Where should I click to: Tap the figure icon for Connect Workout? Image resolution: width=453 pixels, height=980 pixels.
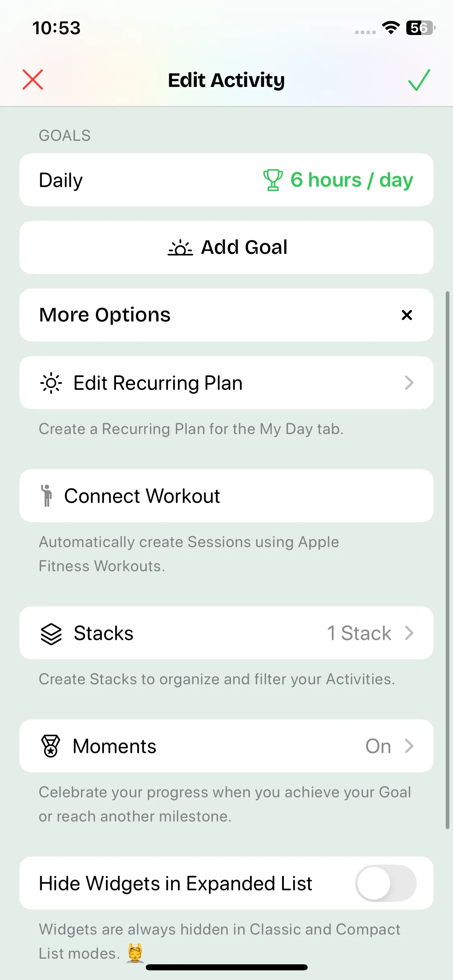(x=47, y=496)
